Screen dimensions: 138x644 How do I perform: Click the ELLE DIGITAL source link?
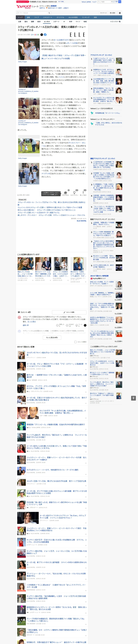point(82,221)
